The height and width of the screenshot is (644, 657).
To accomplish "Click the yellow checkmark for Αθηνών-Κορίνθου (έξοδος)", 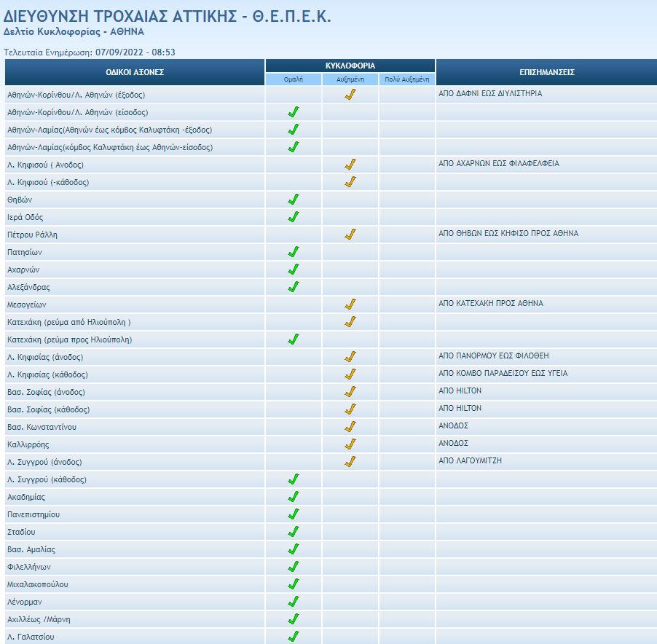I will tap(350, 95).
